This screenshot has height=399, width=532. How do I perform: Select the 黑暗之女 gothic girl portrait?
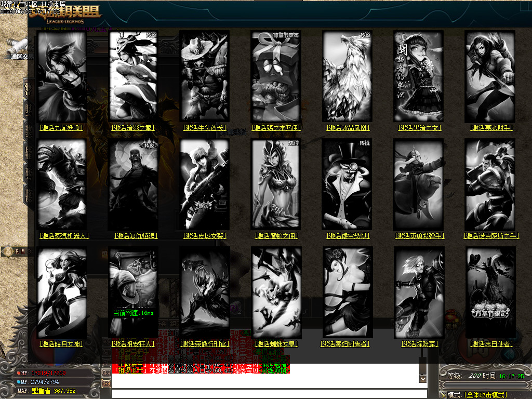419,76
